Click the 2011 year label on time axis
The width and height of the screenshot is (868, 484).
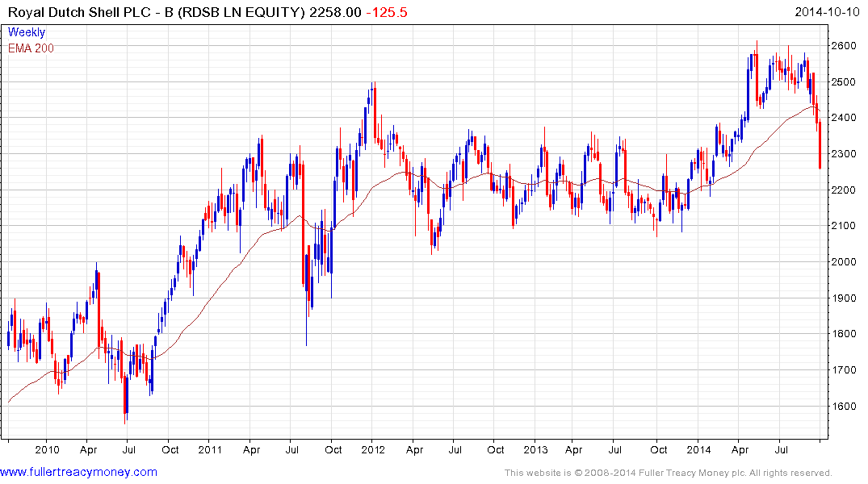tap(210, 449)
